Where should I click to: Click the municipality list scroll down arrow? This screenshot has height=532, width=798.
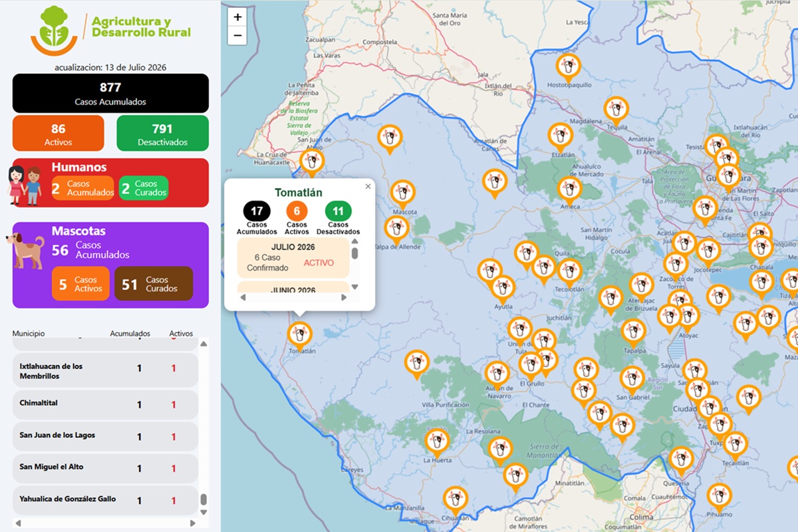(203, 512)
